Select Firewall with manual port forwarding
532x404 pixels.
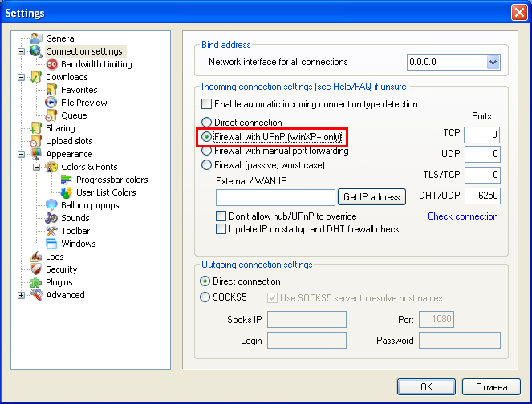pyautogui.click(x=206, y=151)
